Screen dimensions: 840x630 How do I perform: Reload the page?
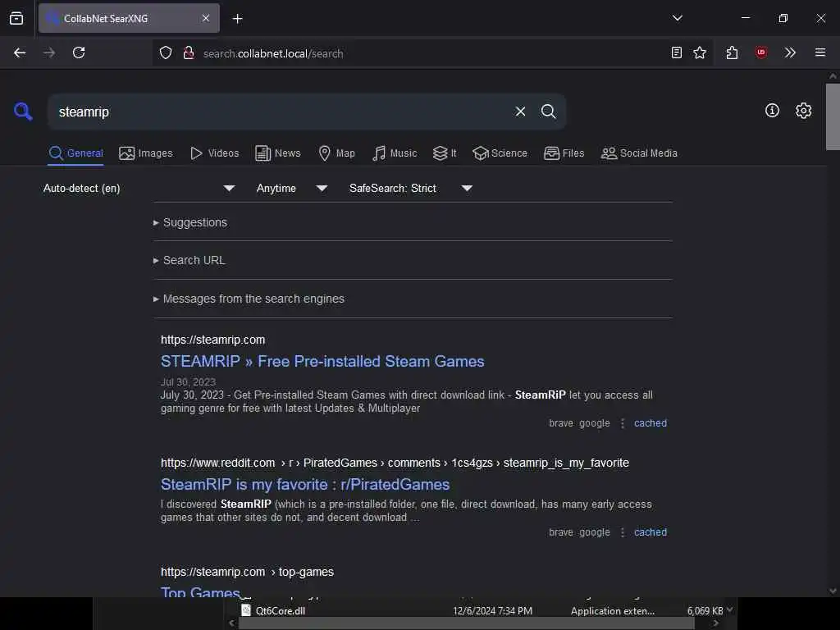pyautogui.click(x=79, y=52)
